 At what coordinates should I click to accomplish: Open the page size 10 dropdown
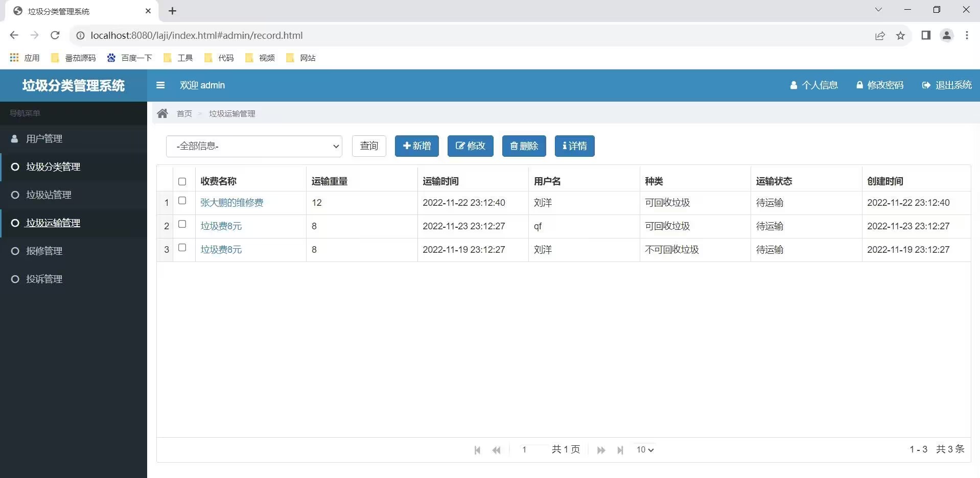[645, 450]
